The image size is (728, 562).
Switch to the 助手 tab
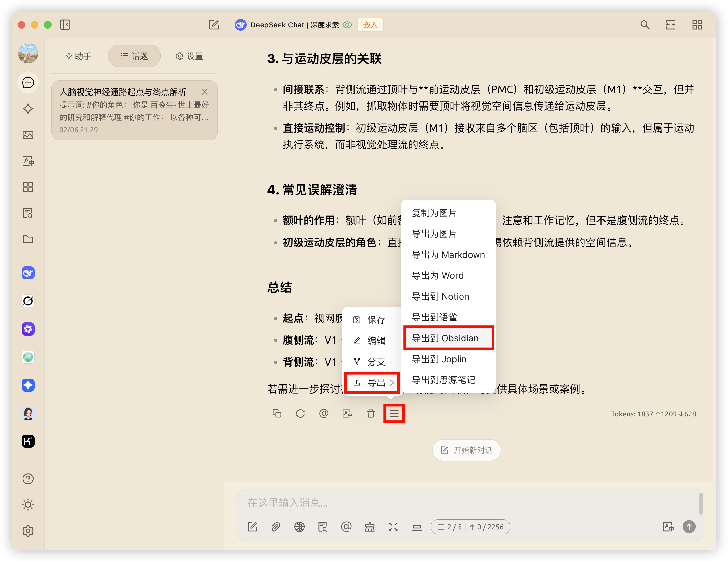click(x=79, y=56)
